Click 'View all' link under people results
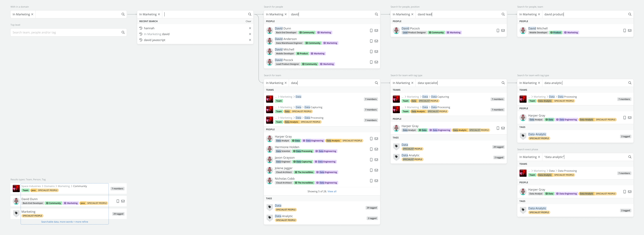The height and width of the screenshot is (235, 644). pos(332,191)
